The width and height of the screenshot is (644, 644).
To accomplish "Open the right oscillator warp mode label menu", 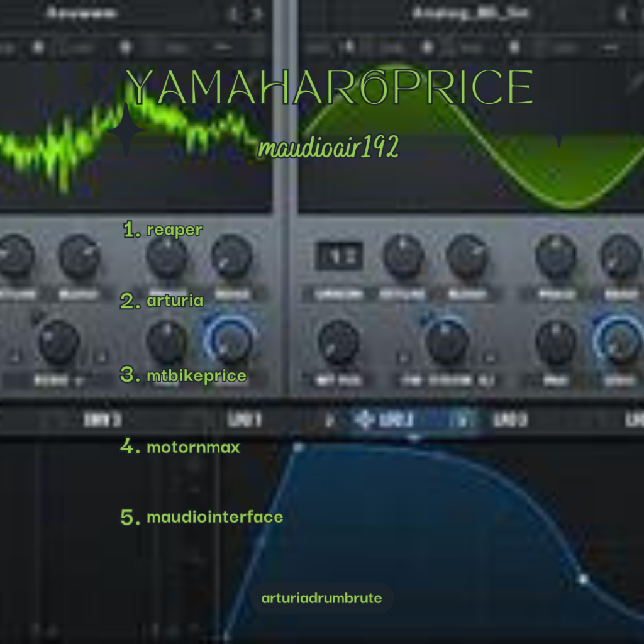I will (448, 381).
